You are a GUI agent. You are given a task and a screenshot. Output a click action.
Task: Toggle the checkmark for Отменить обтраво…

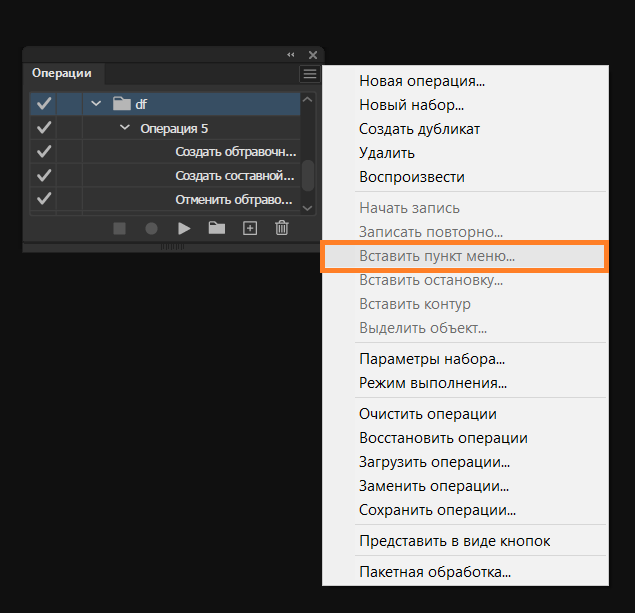(x=44, y=199)
